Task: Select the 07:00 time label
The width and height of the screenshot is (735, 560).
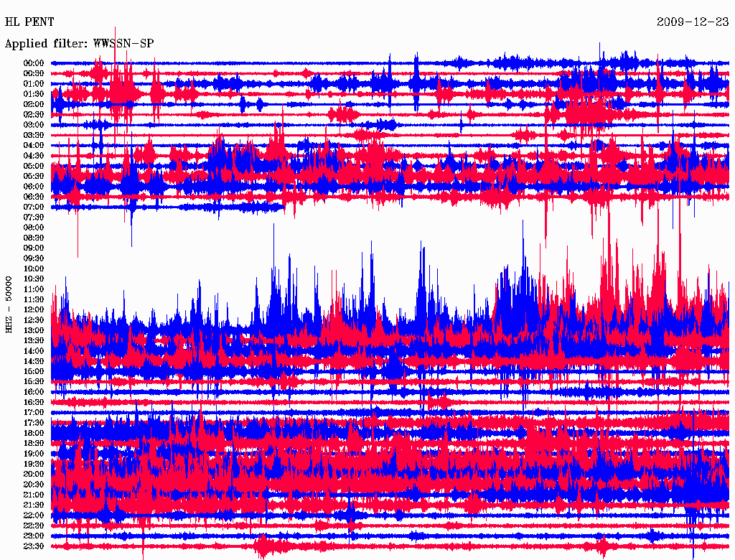Action: pyautogui.click(x=34, y=207)
